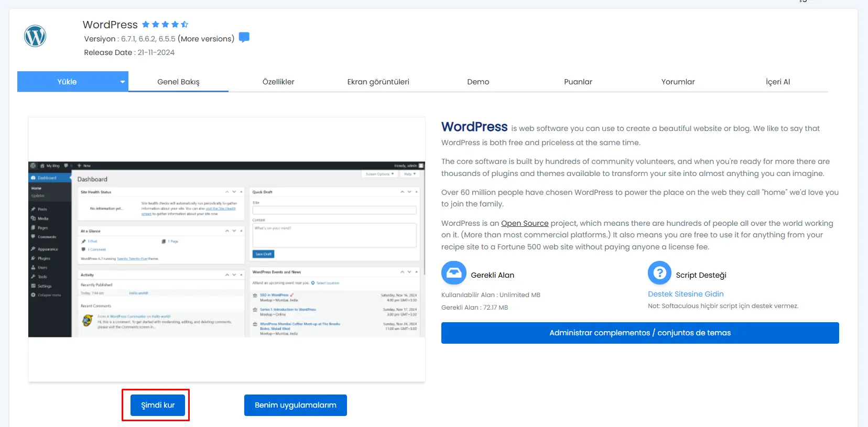Switch to the Demo tab

tap(478, 82)
